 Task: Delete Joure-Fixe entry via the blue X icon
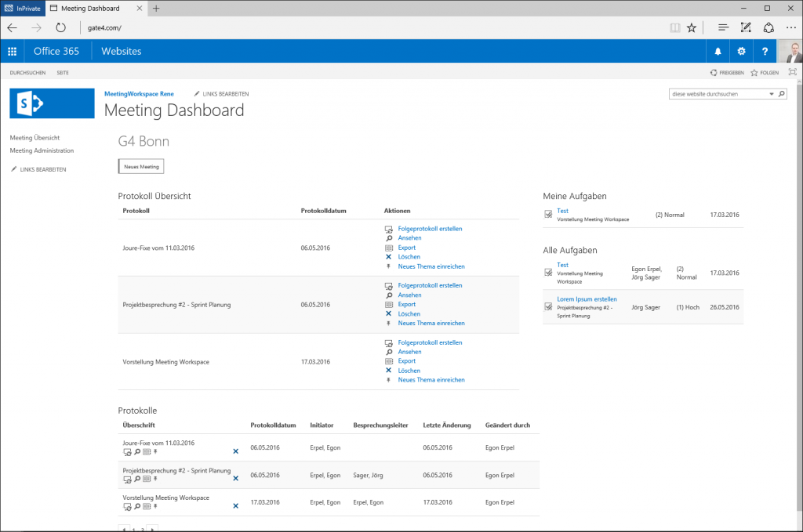click(234, 451)
